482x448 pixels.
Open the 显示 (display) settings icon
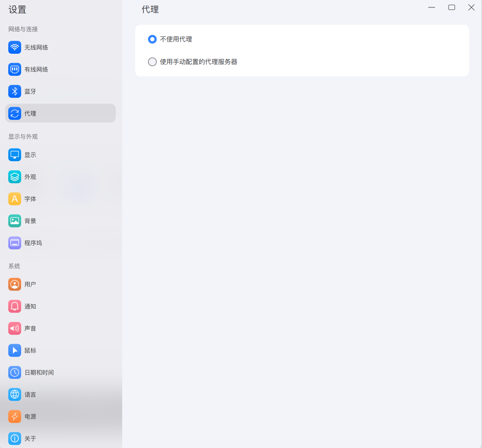tap(14, 155)
